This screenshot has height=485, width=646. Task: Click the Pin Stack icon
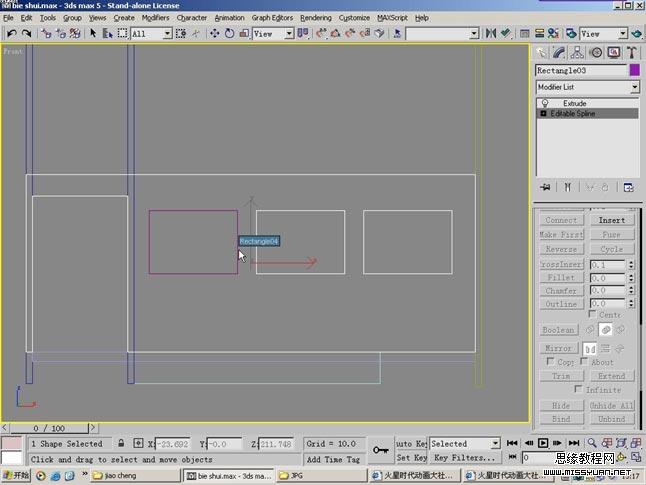tap(545, 187)
